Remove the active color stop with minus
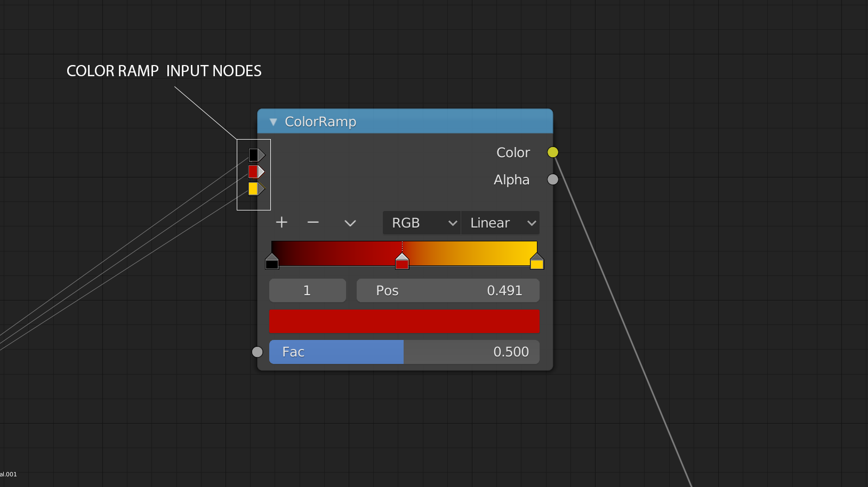The height and width of the screenshot is (487, 868). pos(313,222)
